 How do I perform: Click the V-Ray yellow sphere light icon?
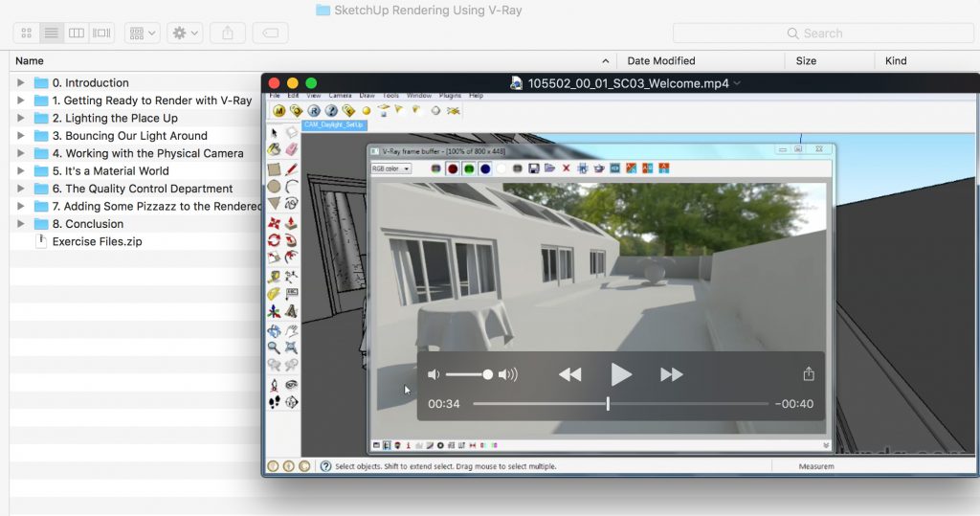click(367, 111)
